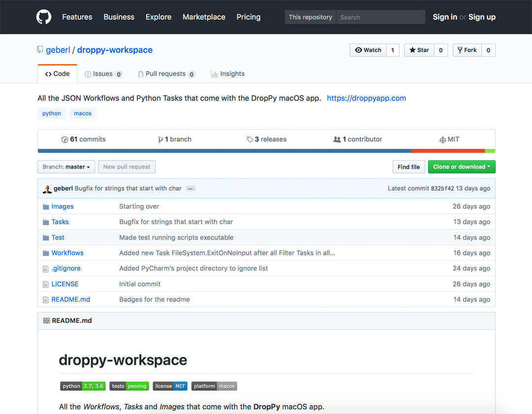Click the blue segment of language bar
The width and height of the screenshot is (532, 414).
click(x=224, y=151)
